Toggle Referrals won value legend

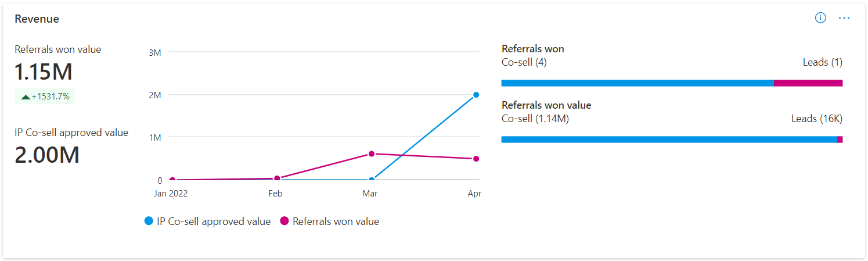tap(330, 221)
